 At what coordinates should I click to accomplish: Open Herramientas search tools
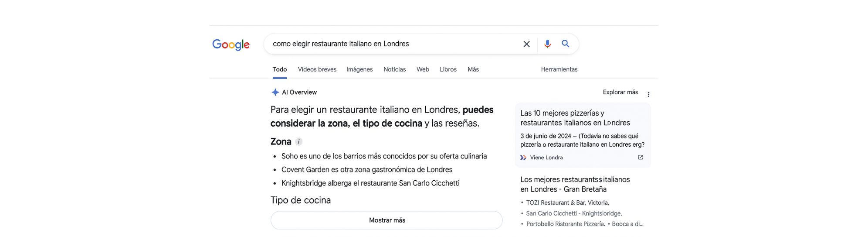click(559, 69)
